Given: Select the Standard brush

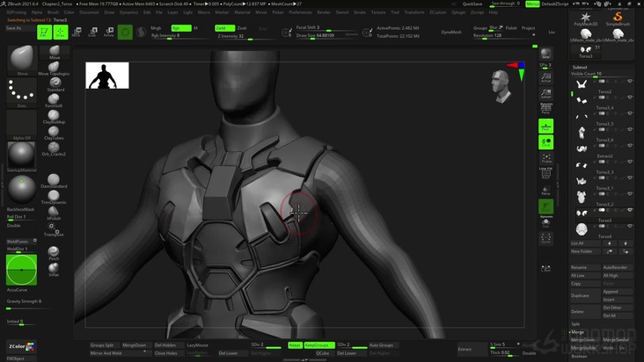Looking at the screenshot, I should (55, 84).
